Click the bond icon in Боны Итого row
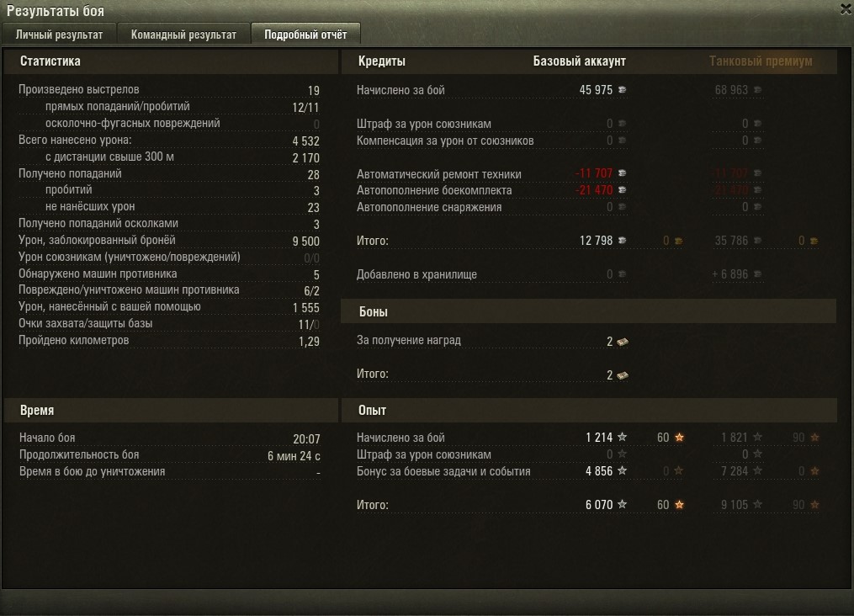 click(623, 375)
